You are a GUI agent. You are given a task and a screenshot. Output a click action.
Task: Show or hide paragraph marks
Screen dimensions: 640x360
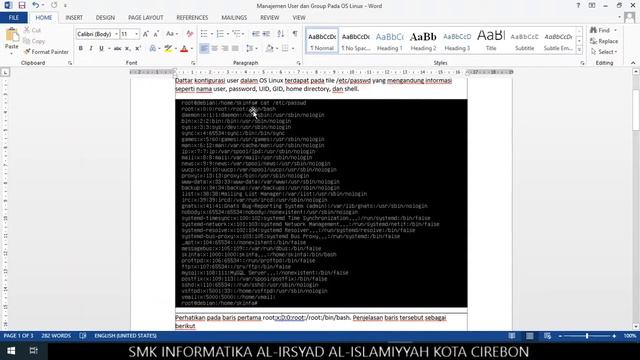click(295, 34)
